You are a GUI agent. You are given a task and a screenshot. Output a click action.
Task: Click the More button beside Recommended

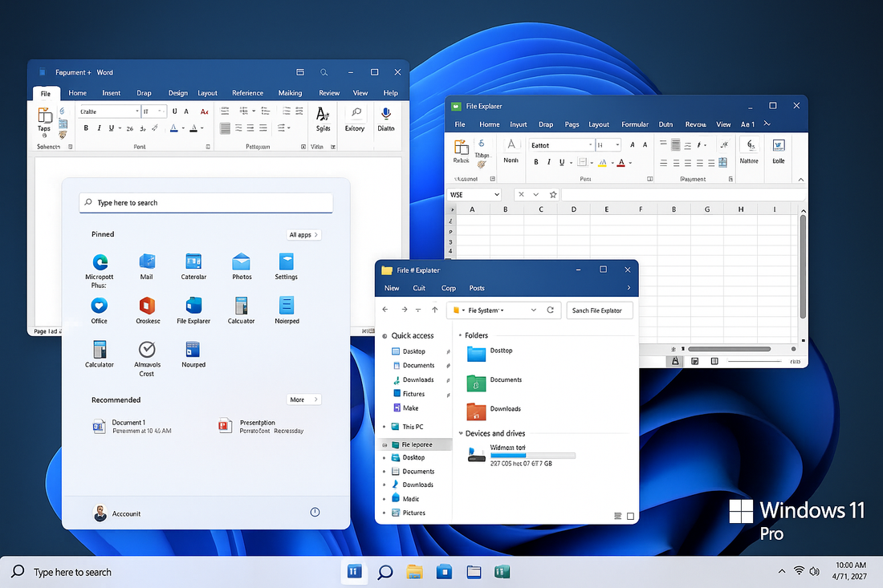pyautogui.click(x=303, y=399)
